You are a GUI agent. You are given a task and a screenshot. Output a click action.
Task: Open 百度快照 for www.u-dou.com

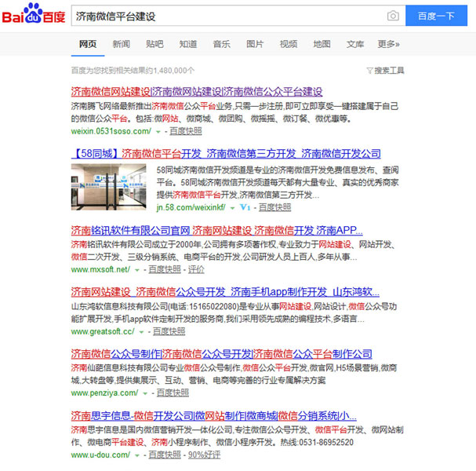165,455
